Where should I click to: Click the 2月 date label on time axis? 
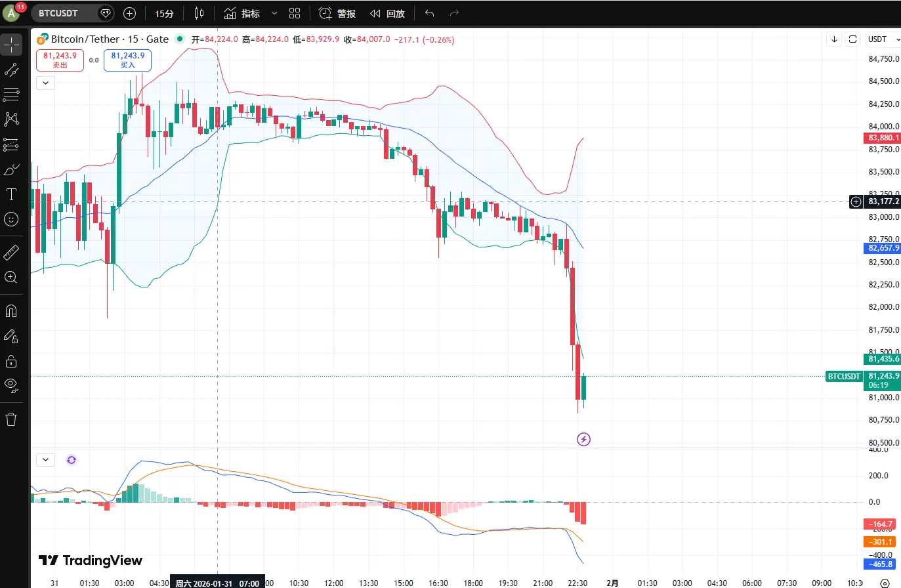[x=612, y=583]
